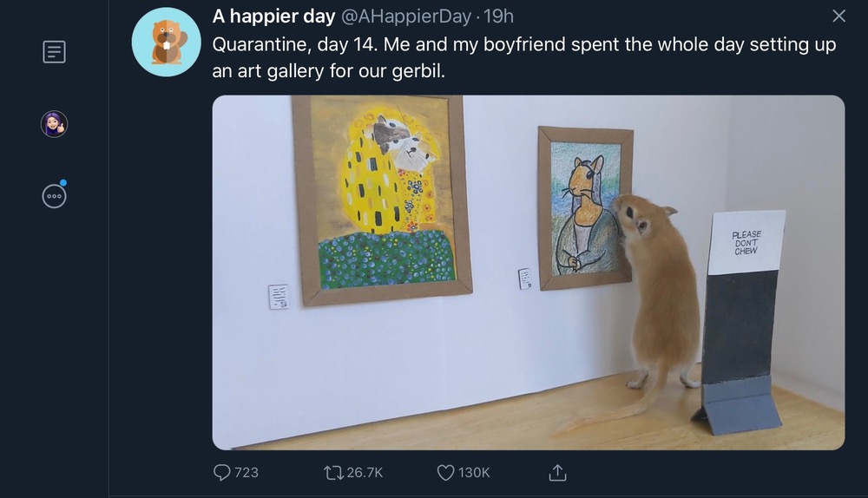Open the share tweet icon
The width and height of the screenshot is (868, 498).
click(558, 473)
